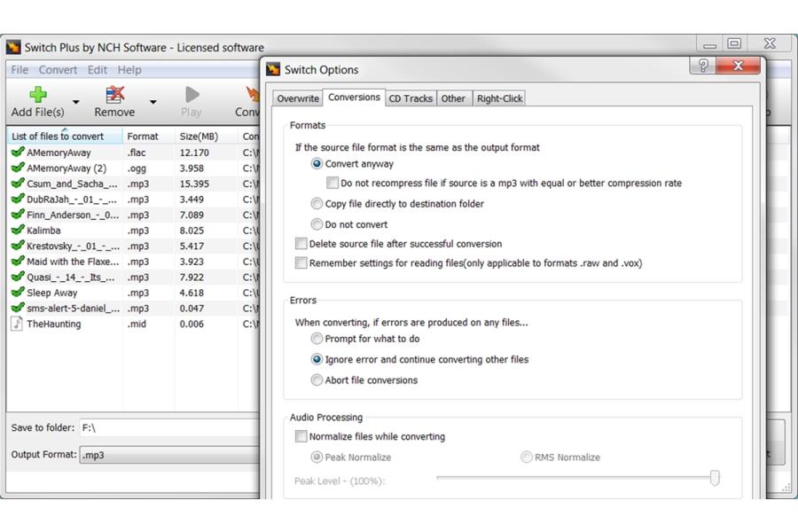Click the 0.006 size value
The image size is (798, 532).
(192, 324)
